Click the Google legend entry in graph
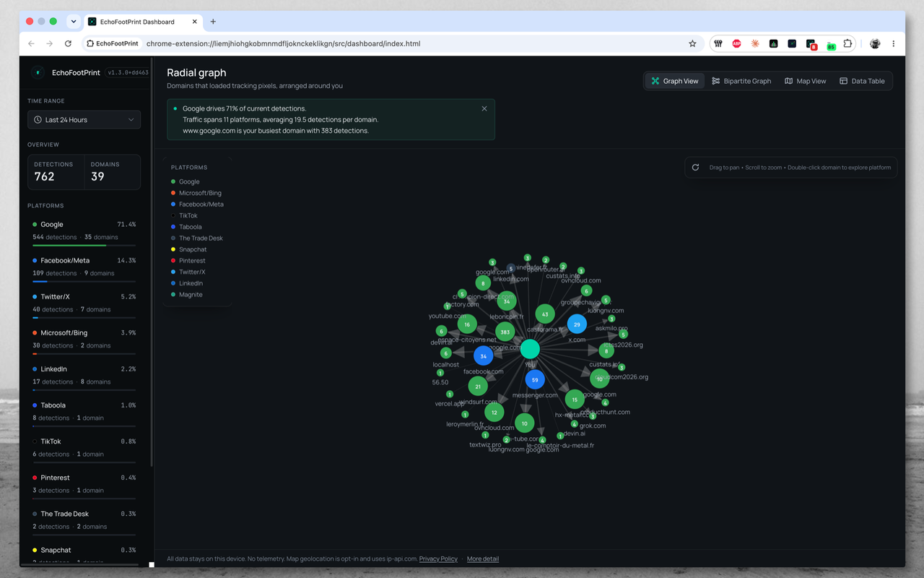This screenshot has width=924, height=578. [x=186, y=182]
